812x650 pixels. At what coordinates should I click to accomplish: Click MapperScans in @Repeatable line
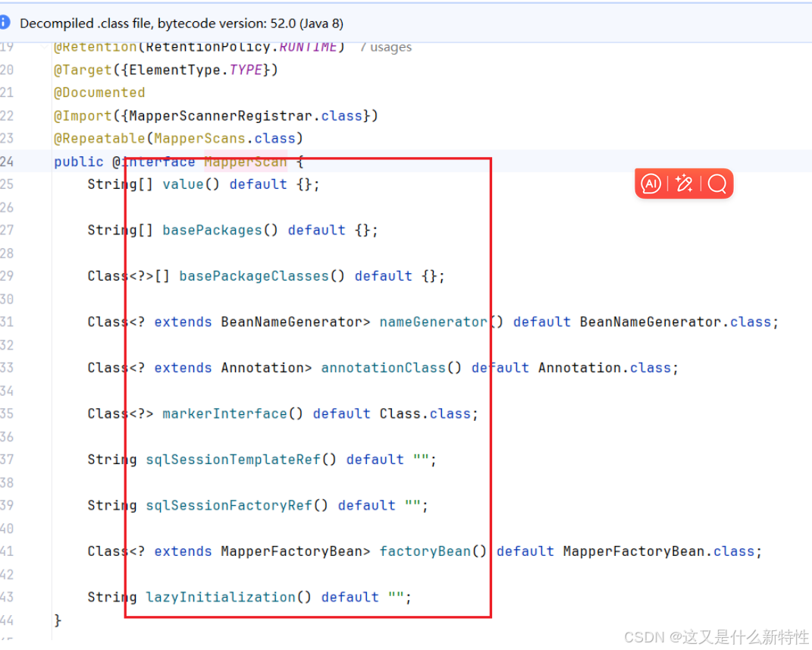(199, 138)
